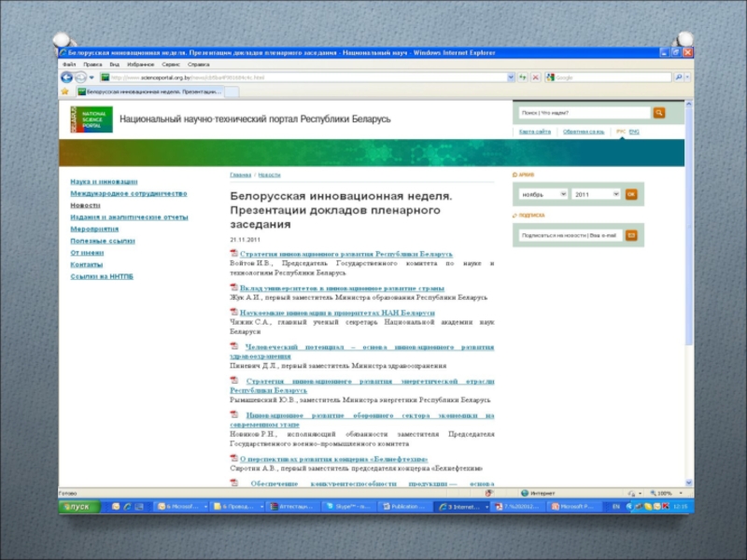The height and width of the screenshot is (560, 747).
Task: Open Человеческий потенциал presentation link
Action: pyautogui.click(x=362, y=352)
